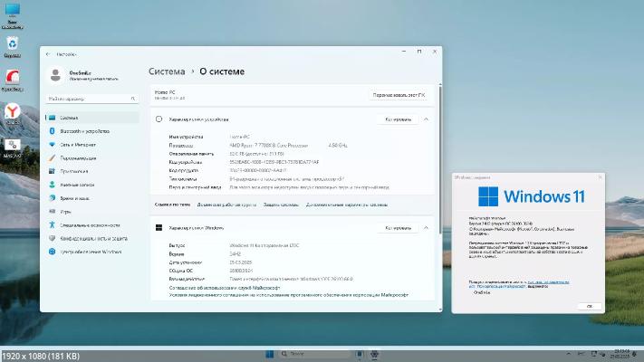Open Специальные возможности section

point(92,225)
